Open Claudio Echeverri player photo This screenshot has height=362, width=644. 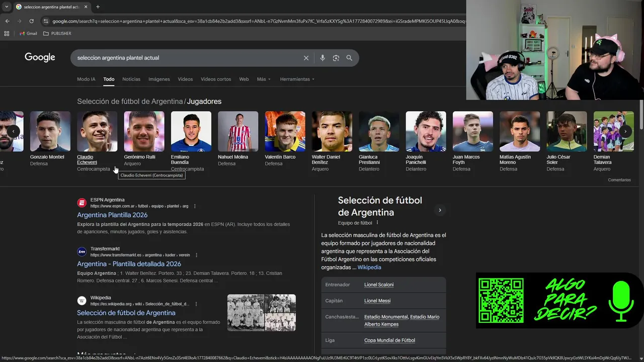tap(97, 131)
